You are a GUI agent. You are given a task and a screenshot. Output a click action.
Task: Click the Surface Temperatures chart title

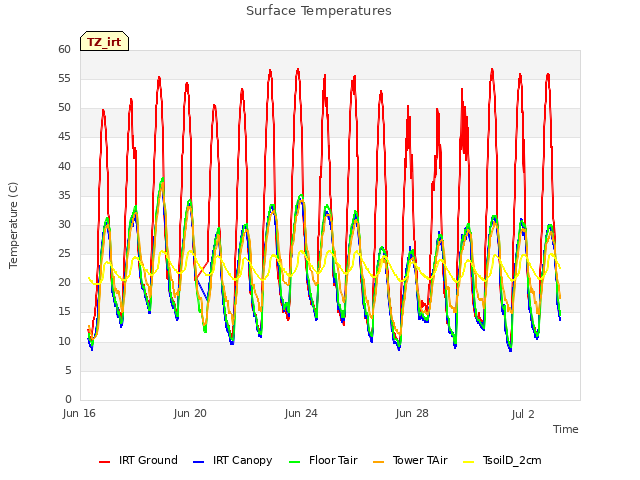tap(319, 11)
